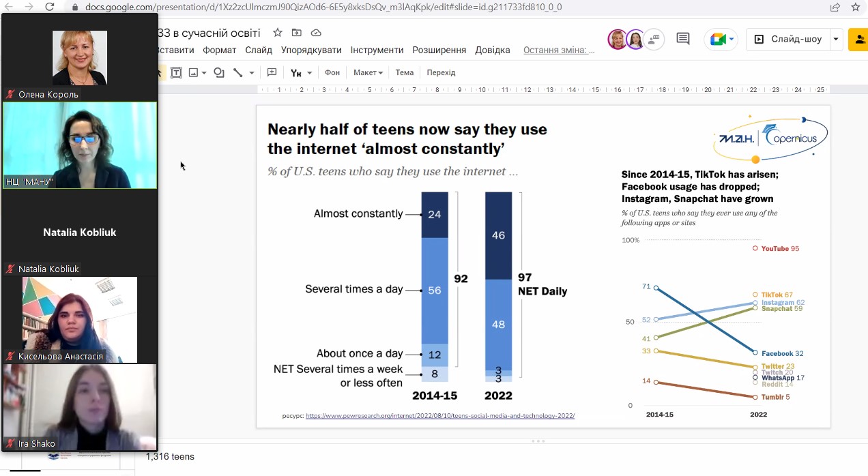Click the Остання зміна version history link

click(x=554, y=50)
